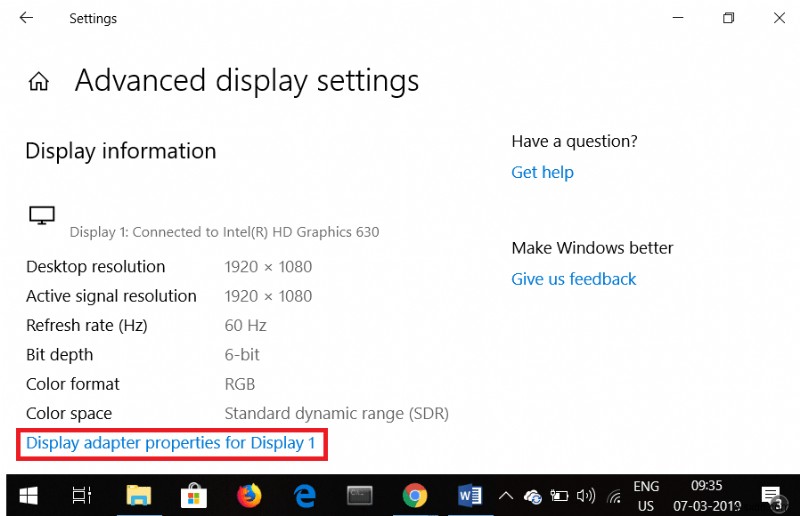Launch Google Chrome from the taskbar

coord(415,496)
